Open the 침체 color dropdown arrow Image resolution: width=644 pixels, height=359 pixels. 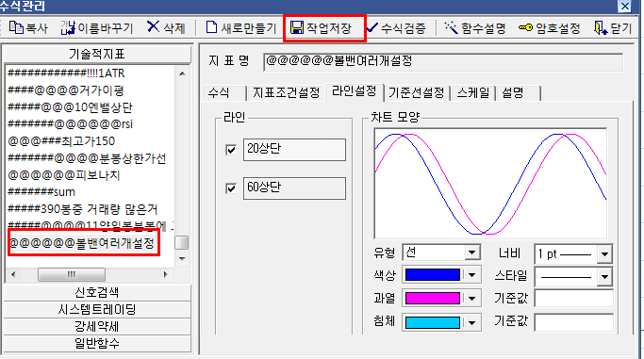(471, 323)
